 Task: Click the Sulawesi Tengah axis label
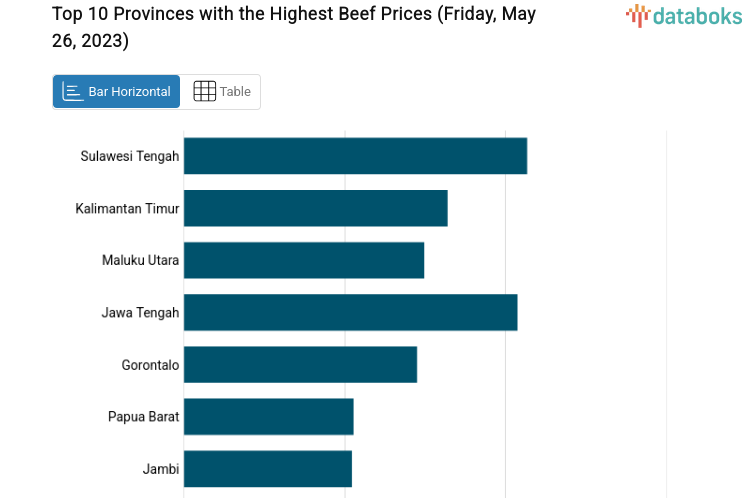point(130,156)
